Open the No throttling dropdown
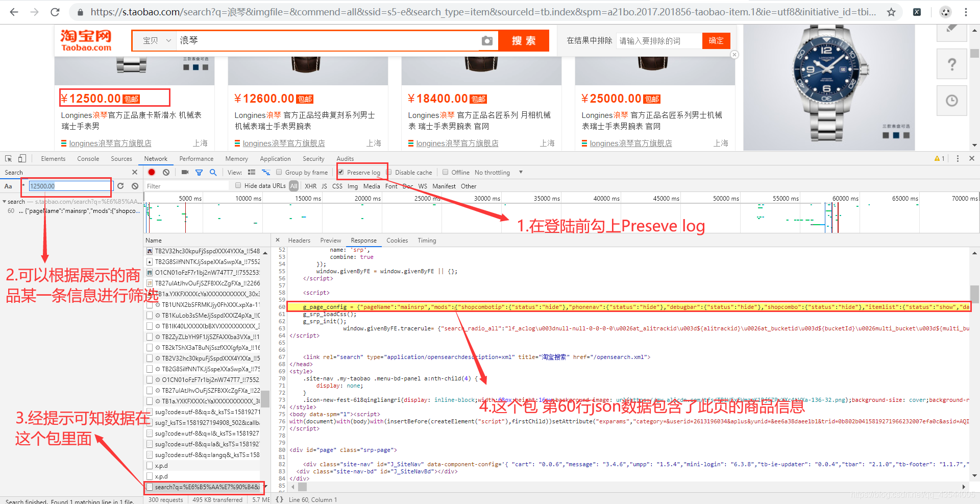980x504 pixels. click(499, 173)
